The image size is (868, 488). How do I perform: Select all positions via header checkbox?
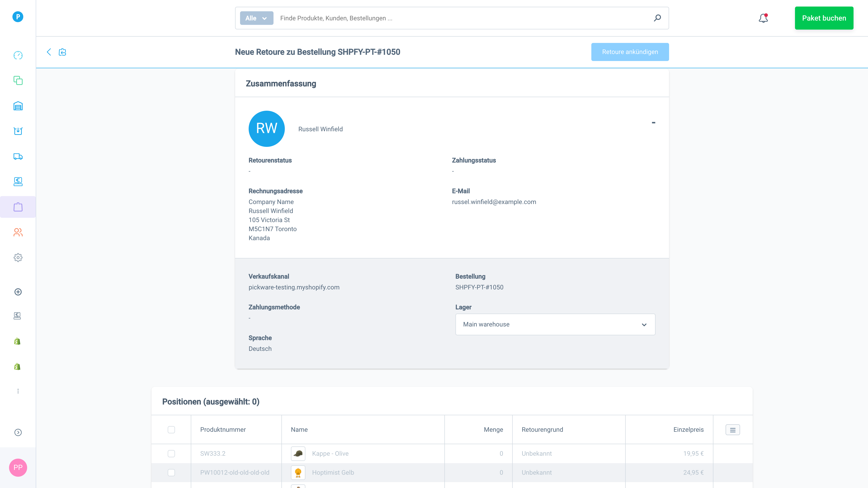[171, 430]
